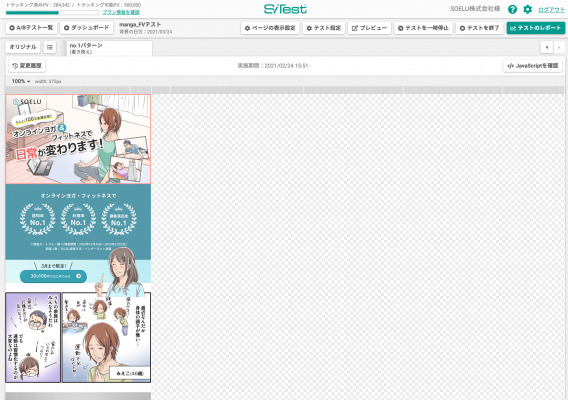Open テストのレポート report button
568x400 pixels.
click(x=535, y=28)
